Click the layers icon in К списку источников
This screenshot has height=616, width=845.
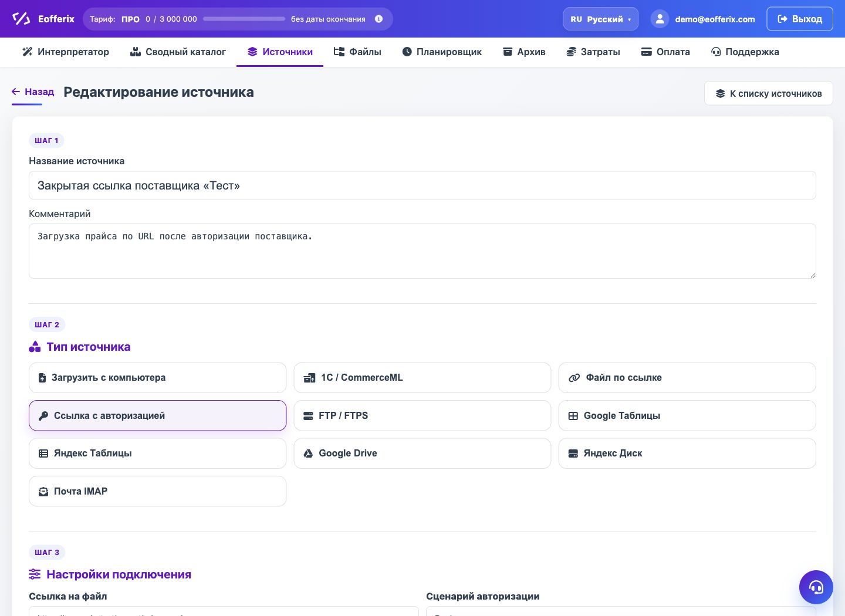click(x=721, y=93)
